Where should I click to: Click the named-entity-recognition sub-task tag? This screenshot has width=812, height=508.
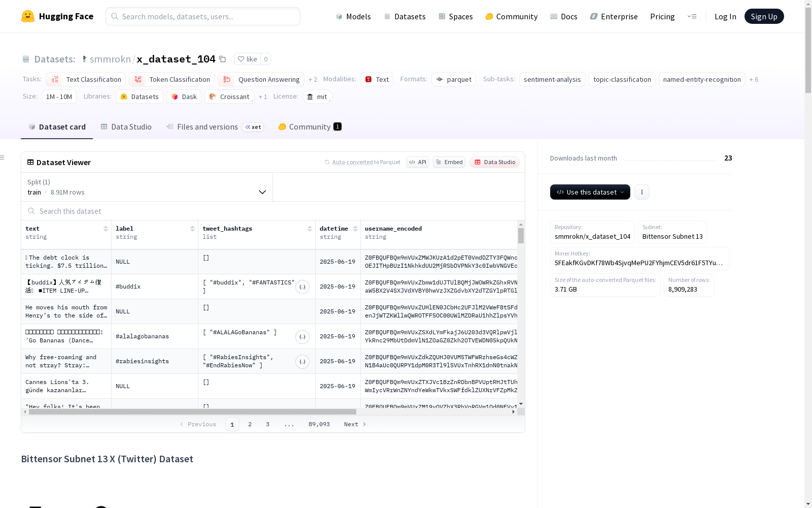[x=702, y=79]
